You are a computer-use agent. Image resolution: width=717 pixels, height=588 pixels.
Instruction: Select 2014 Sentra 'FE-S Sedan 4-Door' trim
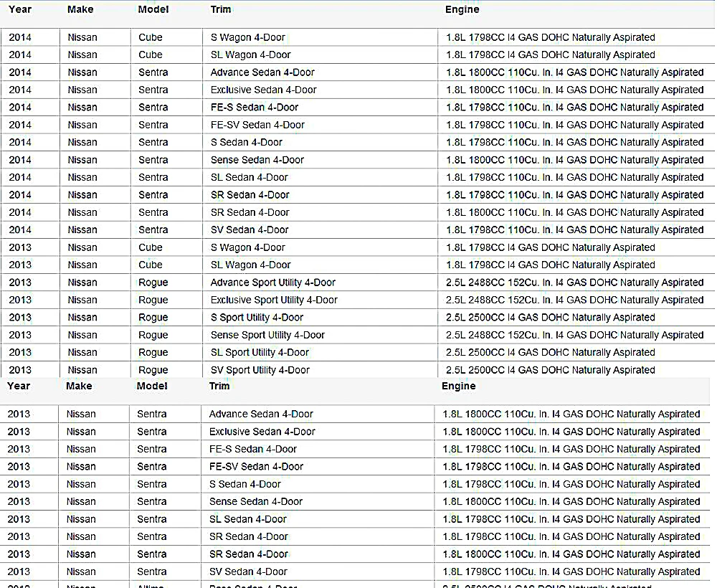255,108
